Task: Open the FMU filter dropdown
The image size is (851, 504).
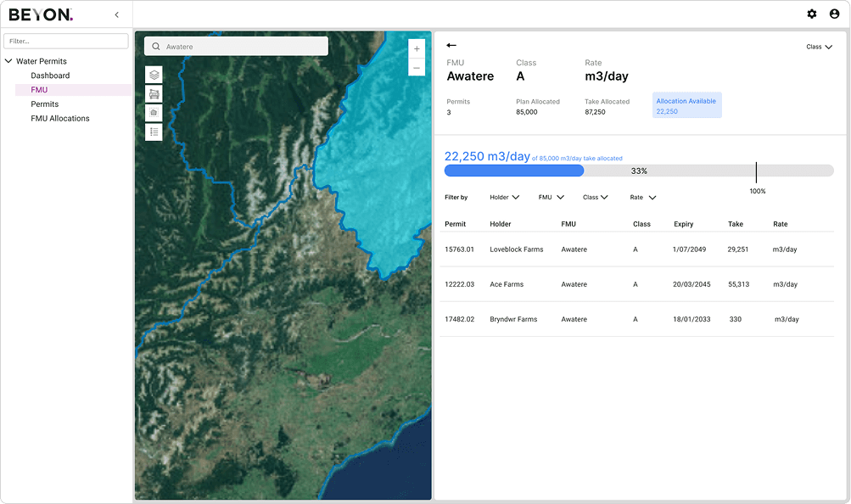Action: pyautogui.click(x=551, y=198)
